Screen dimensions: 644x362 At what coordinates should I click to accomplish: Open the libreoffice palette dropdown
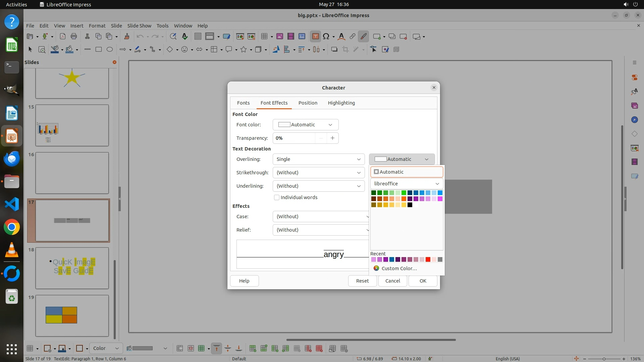[x=407, y=184]
